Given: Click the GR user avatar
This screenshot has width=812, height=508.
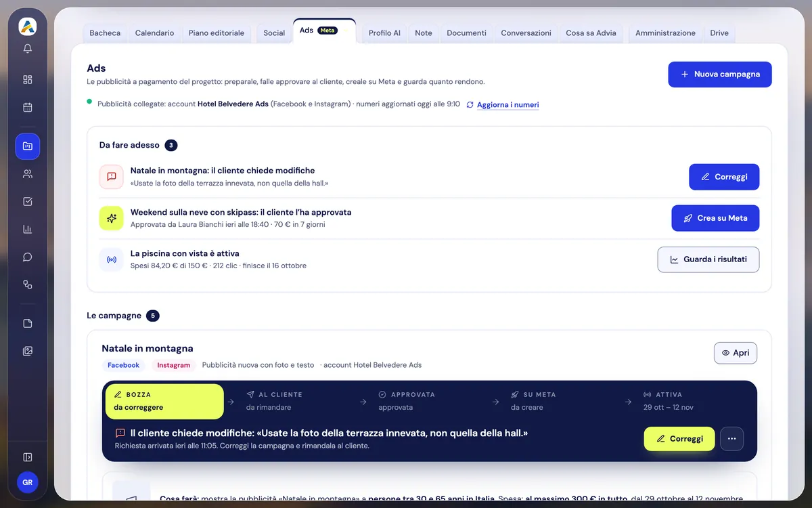Looking at the screenshot, I should 28,482.
